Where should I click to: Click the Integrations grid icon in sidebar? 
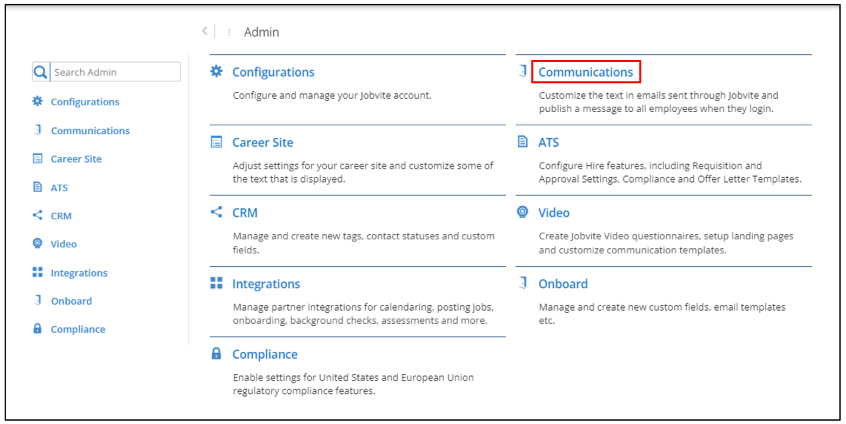click(38, 272)
